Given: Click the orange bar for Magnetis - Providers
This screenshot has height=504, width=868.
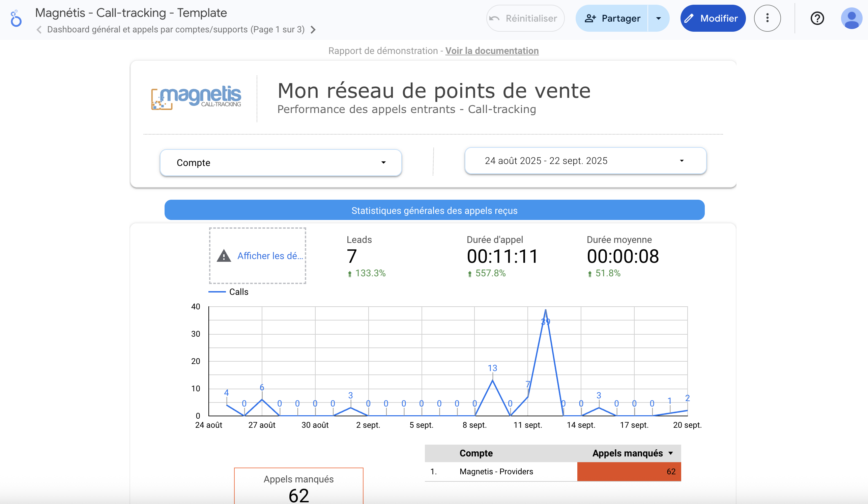Looking at the screenshot, I should pyautogui.click(x=629, y=471).
